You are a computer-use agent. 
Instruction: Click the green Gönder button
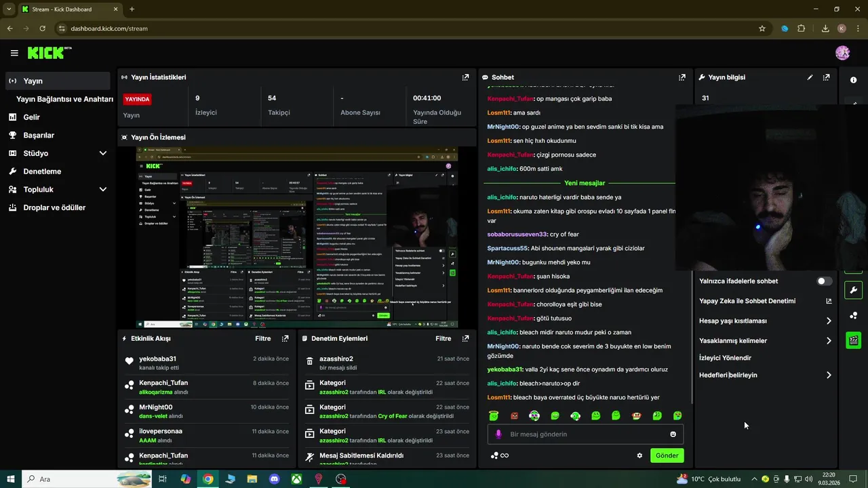pyautogui.click(x=667, y=455)
